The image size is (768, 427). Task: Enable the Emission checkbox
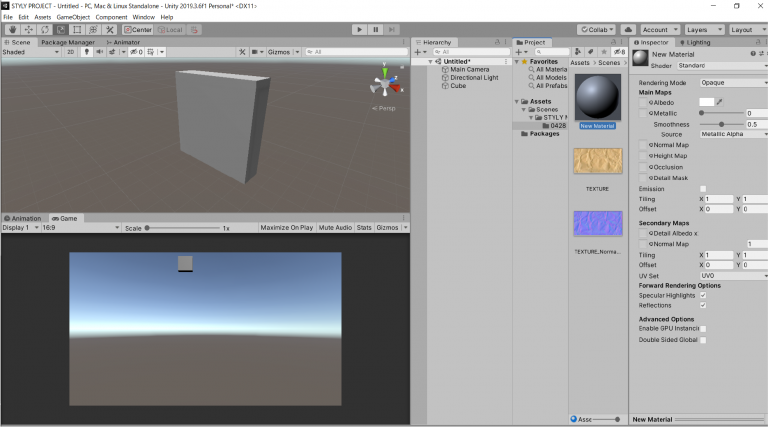point(703,188)
